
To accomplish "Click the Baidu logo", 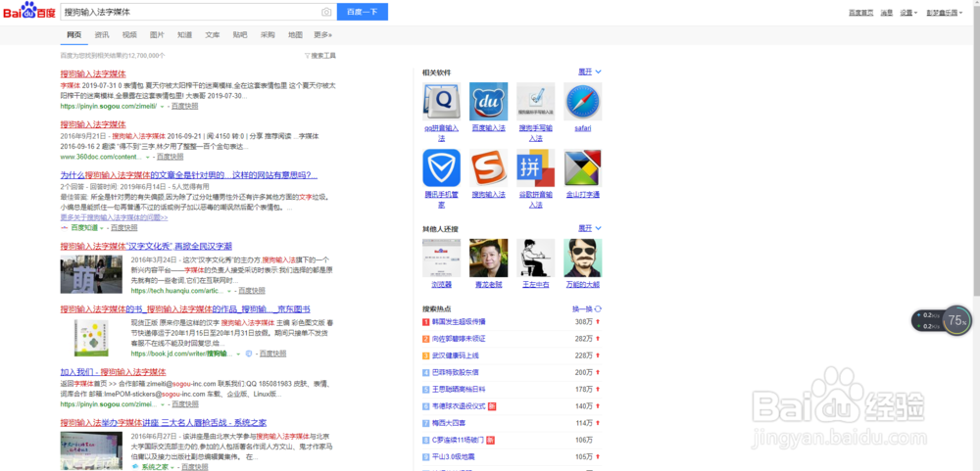I will (28, 11).
